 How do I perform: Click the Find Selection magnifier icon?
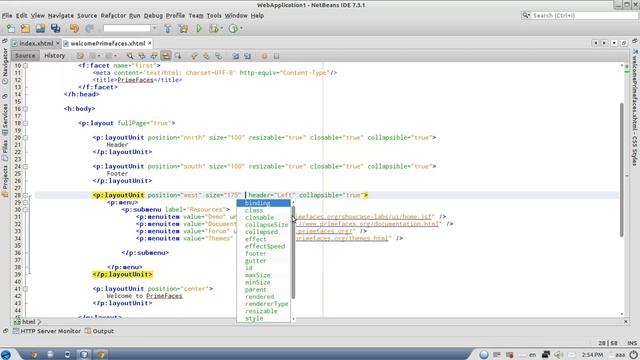pyautogui.click(x=129, y=56)
